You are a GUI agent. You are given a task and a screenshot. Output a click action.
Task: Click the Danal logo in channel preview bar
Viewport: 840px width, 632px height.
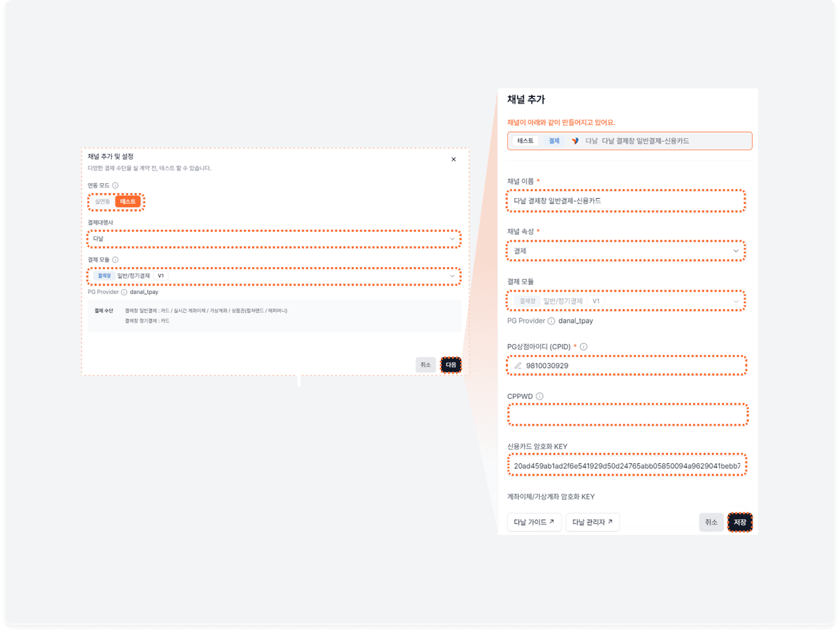[575, 141]
